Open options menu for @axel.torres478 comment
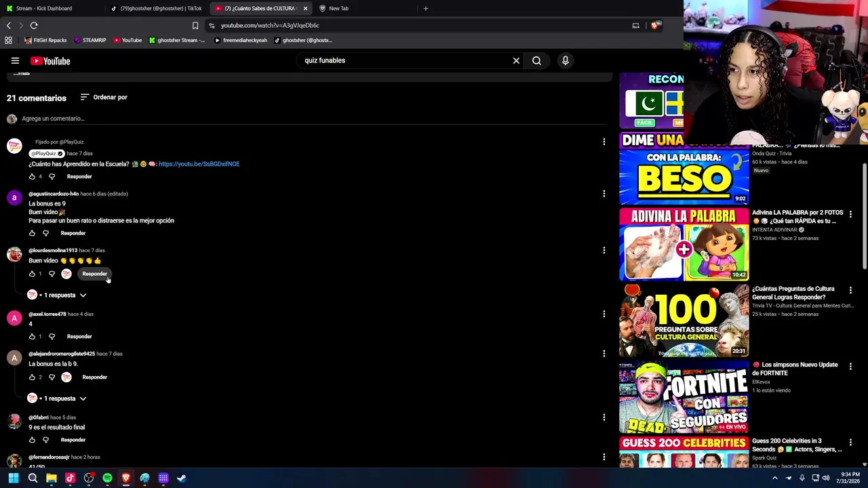 point(604,314)
